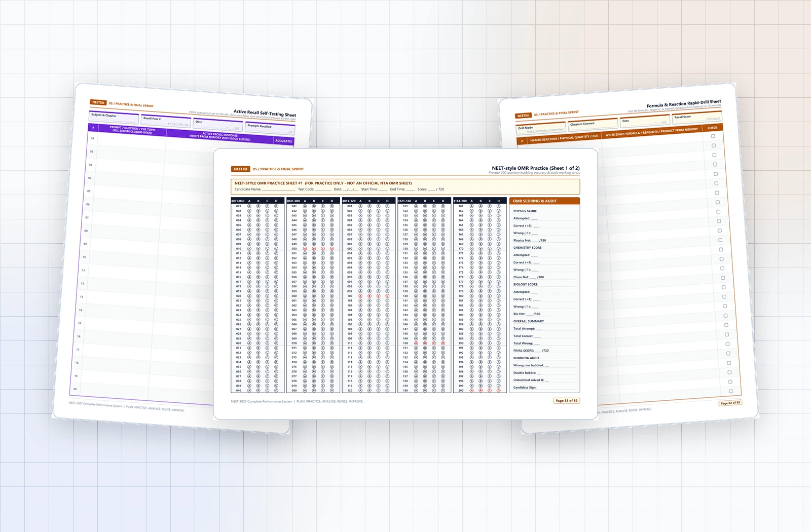Click the NEETKit badge on the OMR sheet
811x532 pixels.
pyautogui.click(x=241, y=169)
